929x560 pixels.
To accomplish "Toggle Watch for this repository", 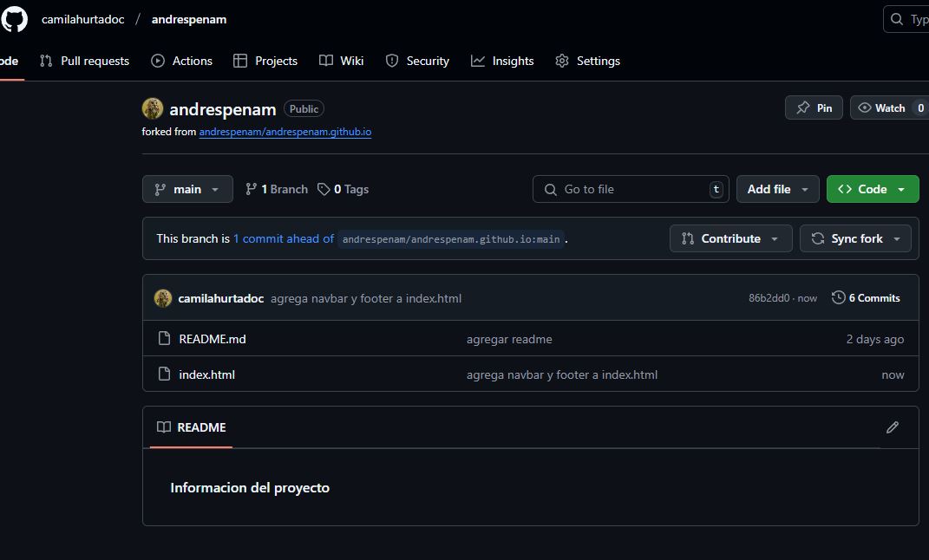I will tap(888, 107).
